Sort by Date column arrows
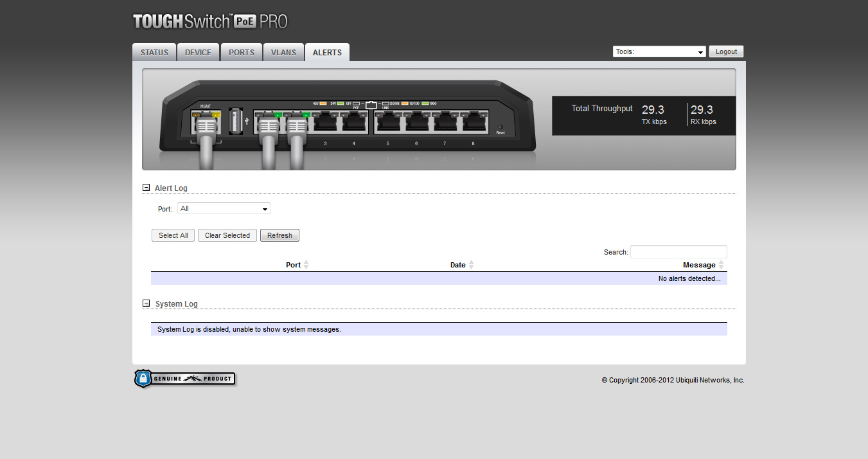 pyautogui.click(x=472, y=265)
